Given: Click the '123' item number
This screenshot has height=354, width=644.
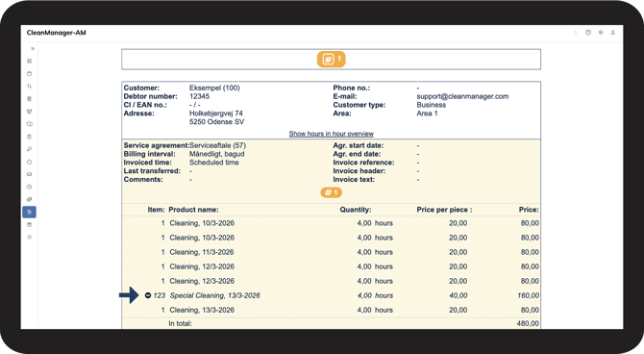Looking at the screenshot, I should coord(160,295).
